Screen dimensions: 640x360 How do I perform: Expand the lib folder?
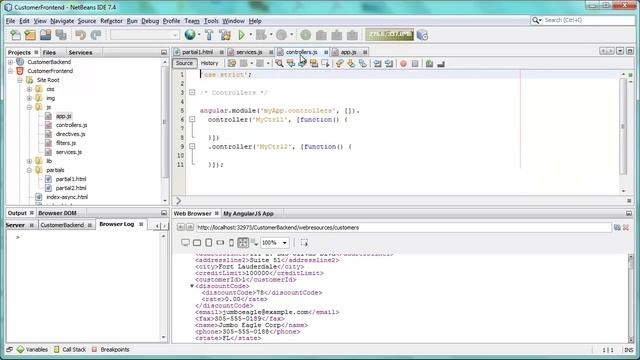click(x=29, y=161)
